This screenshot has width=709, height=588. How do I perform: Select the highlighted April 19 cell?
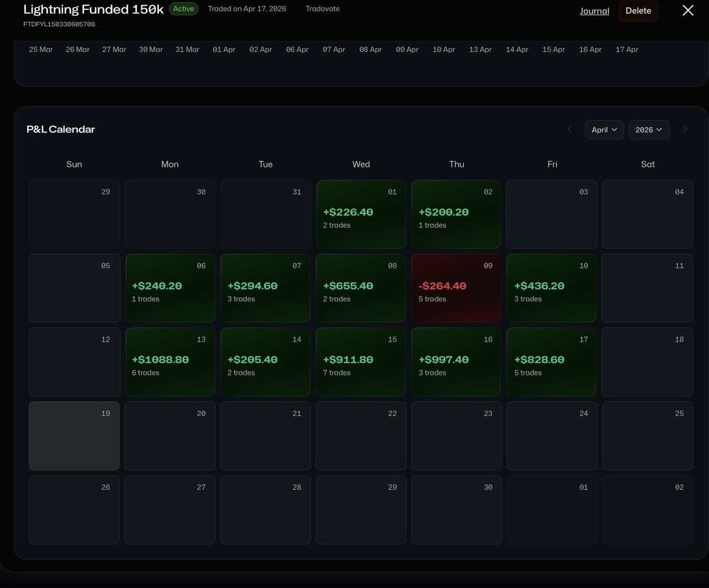pos(74,436)
